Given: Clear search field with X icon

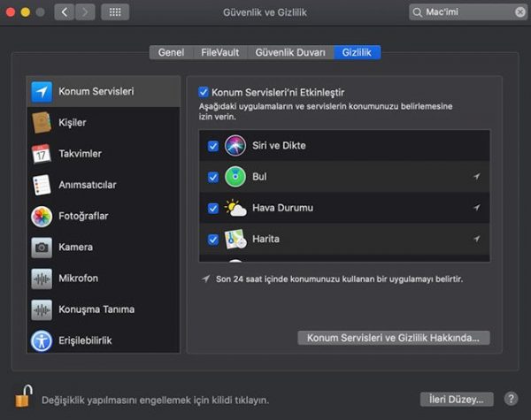Looking at the screenshot, I should (x=519, y=12).
